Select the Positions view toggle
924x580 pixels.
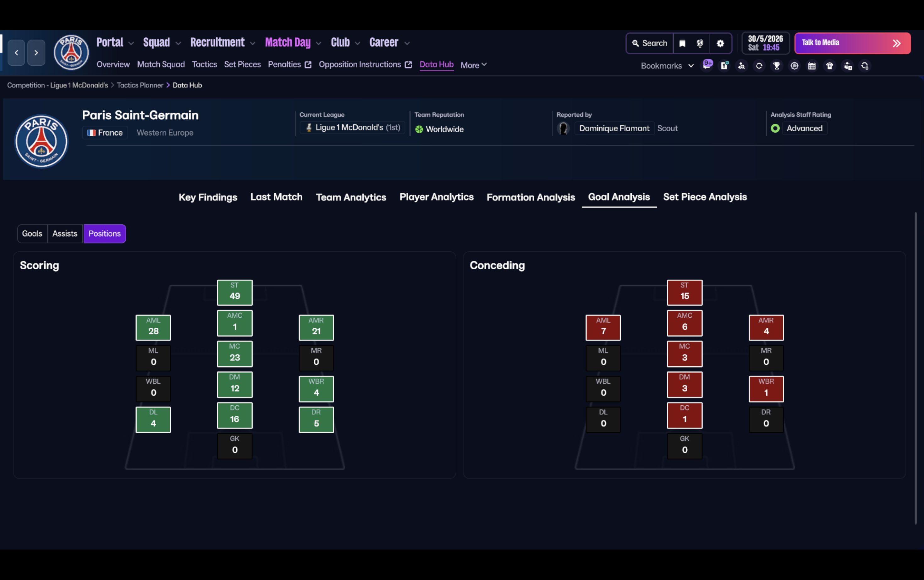pyautogui.click(x=104, y=234)
